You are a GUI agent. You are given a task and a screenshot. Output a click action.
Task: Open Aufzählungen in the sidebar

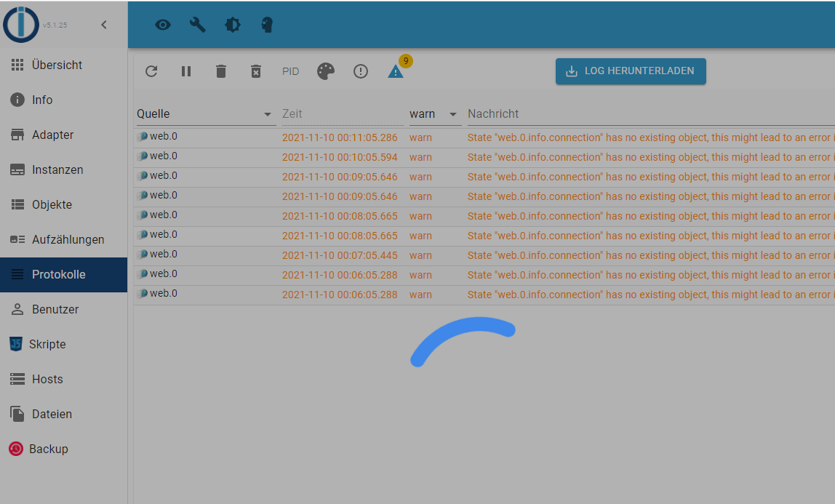click(x=64, y=239)
